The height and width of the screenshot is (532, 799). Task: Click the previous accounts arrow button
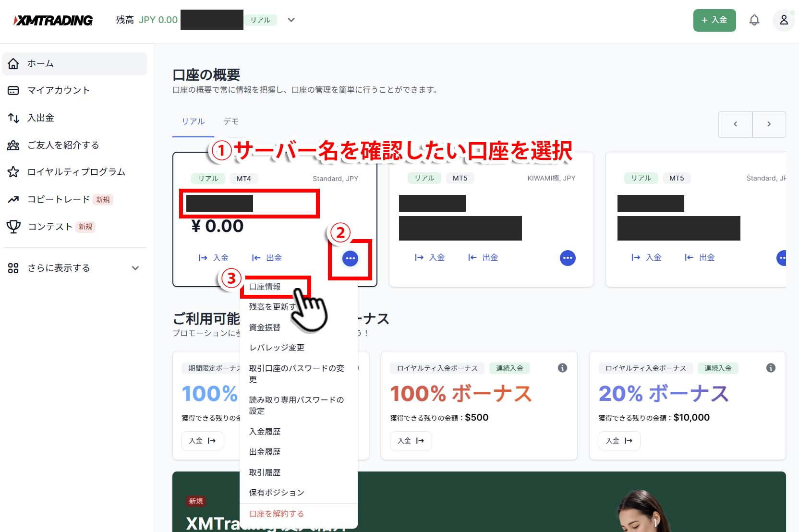(735, 124)
